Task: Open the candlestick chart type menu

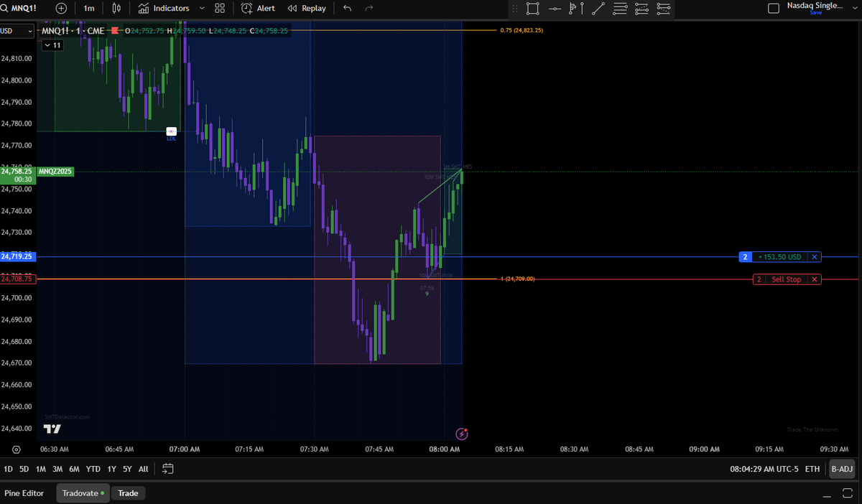Action: pos(116,8)
